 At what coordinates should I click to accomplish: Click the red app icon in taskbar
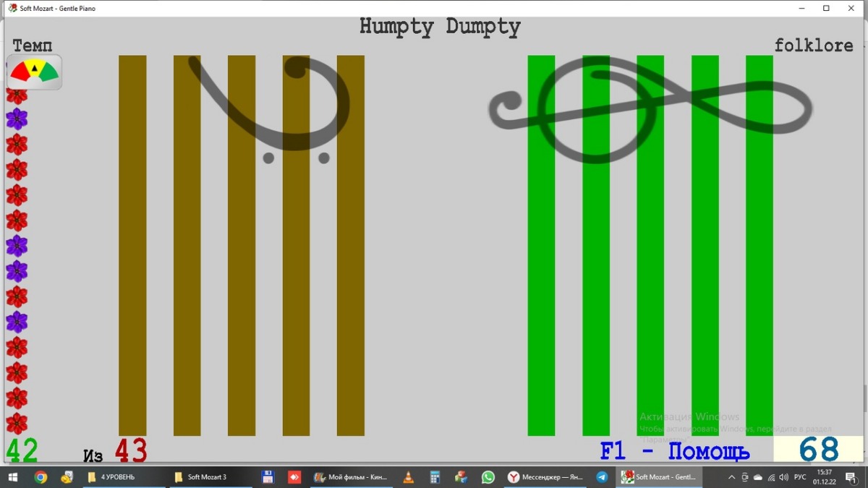point(294,477)
